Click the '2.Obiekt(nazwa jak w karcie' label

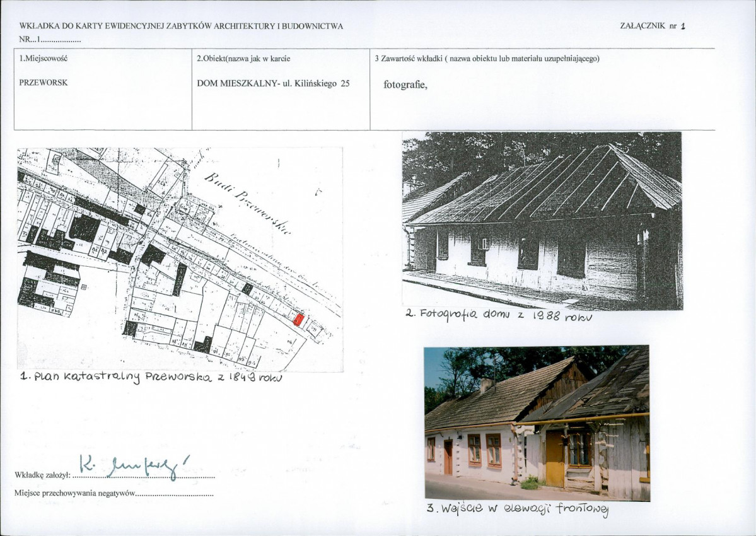click(x=243, y=59)
